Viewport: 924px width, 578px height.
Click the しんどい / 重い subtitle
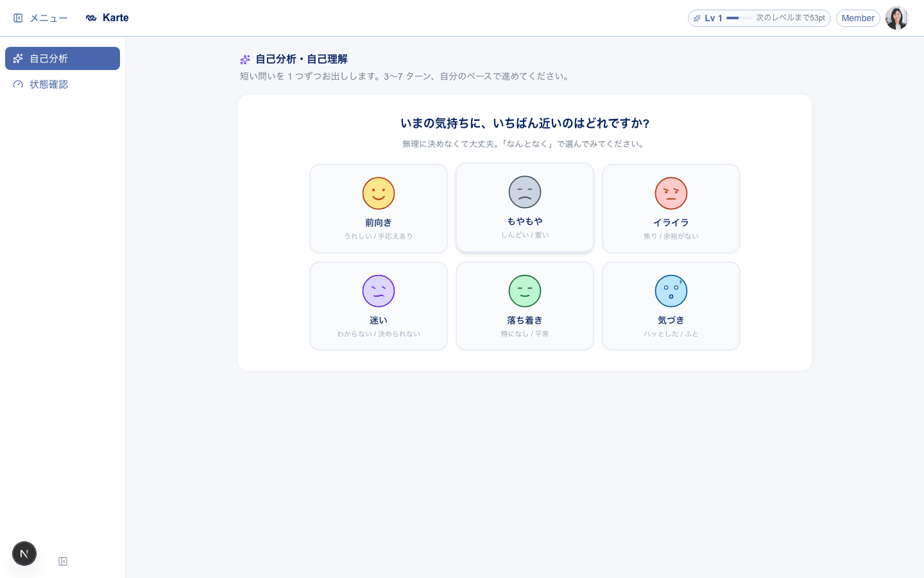pos(525,235)
